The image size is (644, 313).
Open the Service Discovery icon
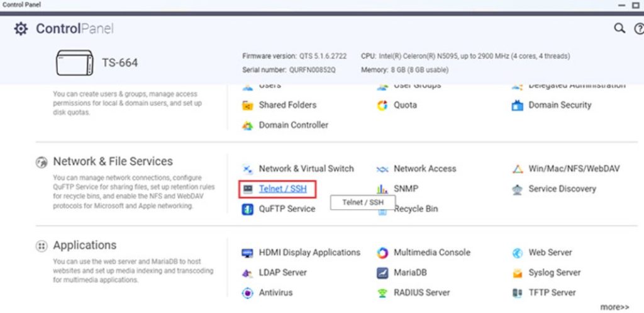click(517, 189)
